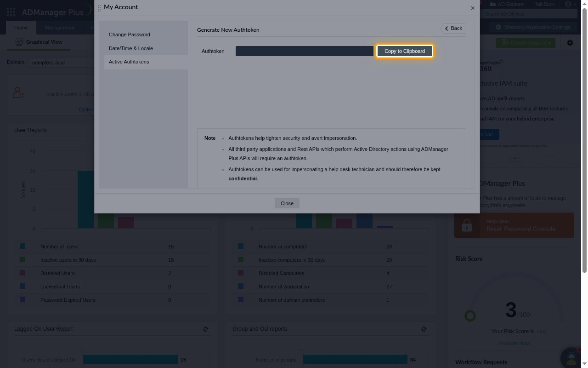Screen dimensions: 588x368
Task: Open AD Explorer
Action: (508, 4)
